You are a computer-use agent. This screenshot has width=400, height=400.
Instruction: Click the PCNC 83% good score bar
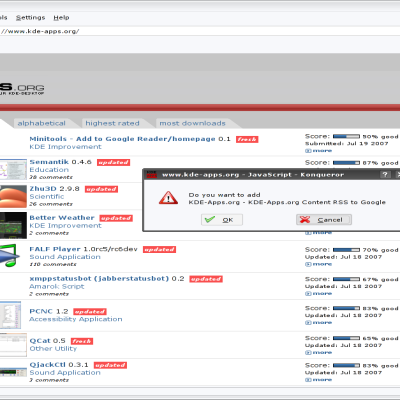tap(346, 308)
